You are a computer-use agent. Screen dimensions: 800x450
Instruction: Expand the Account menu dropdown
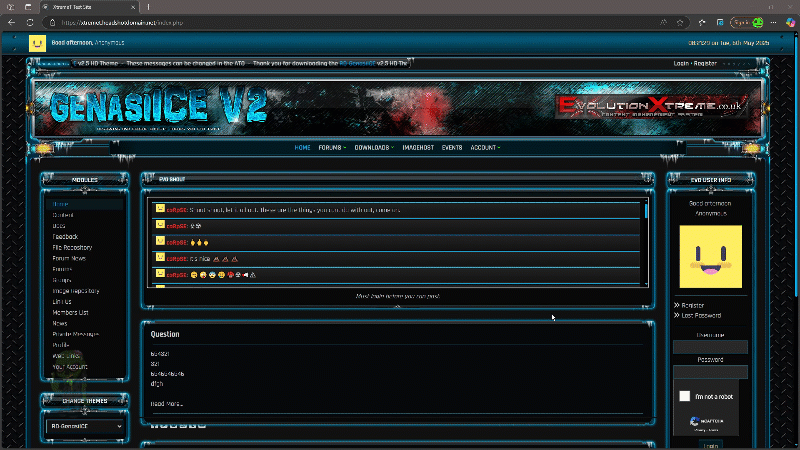tap(485, 147)
